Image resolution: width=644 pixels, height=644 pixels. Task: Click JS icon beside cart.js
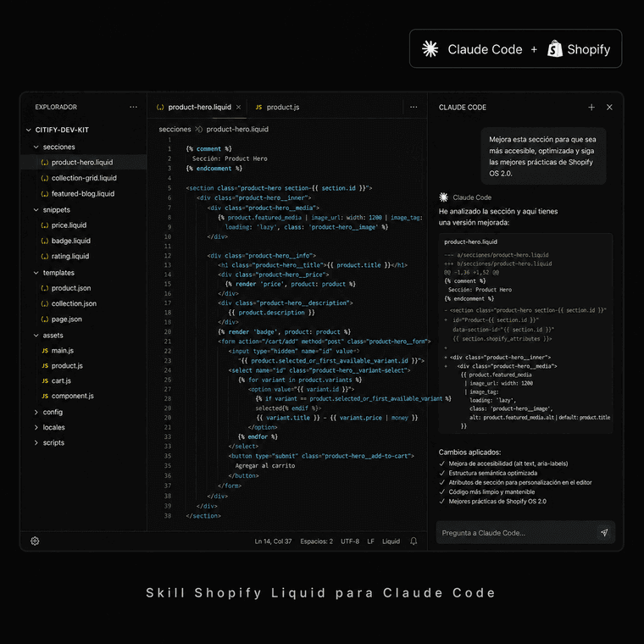[45, 380]
